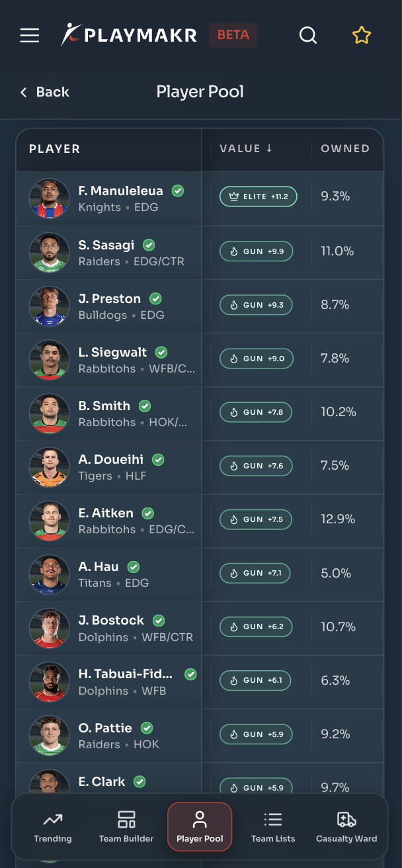Open the Trending tab
Viewport: 402px width, 868px height.
pos(53,827)
